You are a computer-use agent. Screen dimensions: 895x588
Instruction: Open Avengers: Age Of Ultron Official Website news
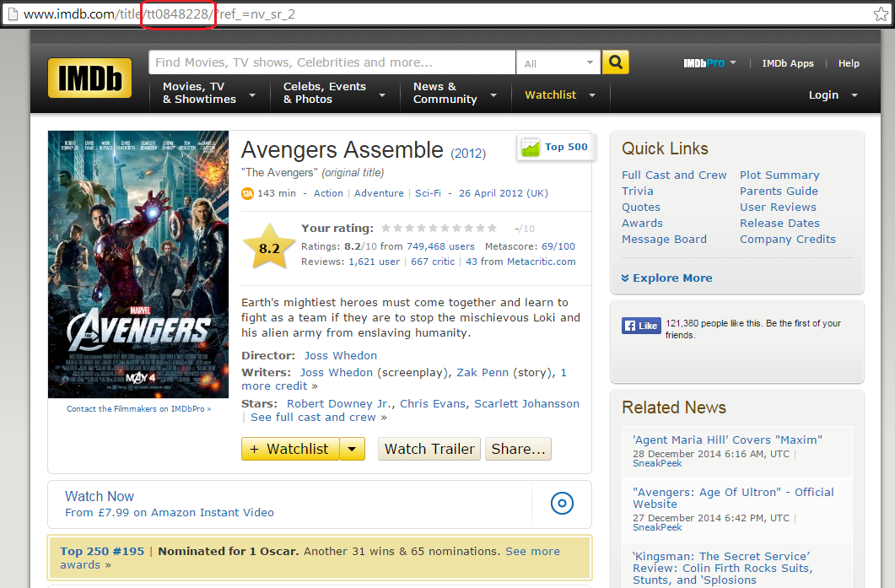(x=733, y=498)
